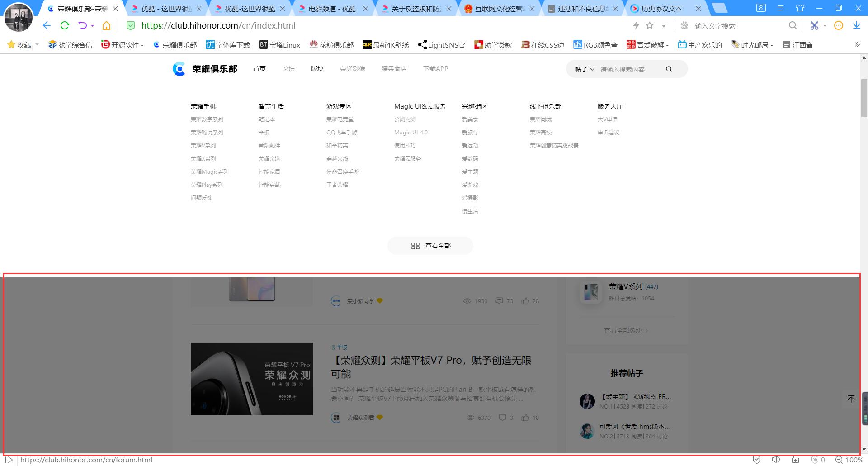Reload the page with the refresh icon
868x466 pixels.
coord(65,25)
